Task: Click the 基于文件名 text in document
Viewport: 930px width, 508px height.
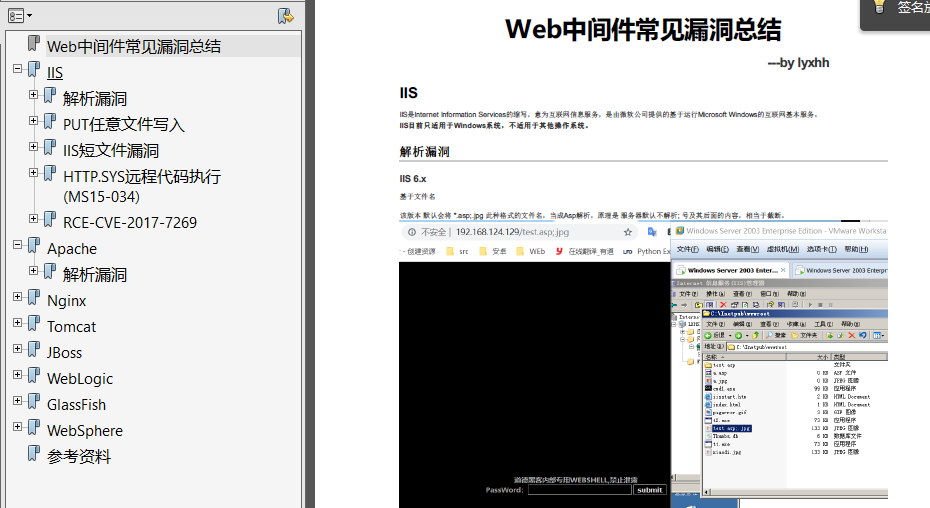Action: pyautogui.click(x=418, y=196)
